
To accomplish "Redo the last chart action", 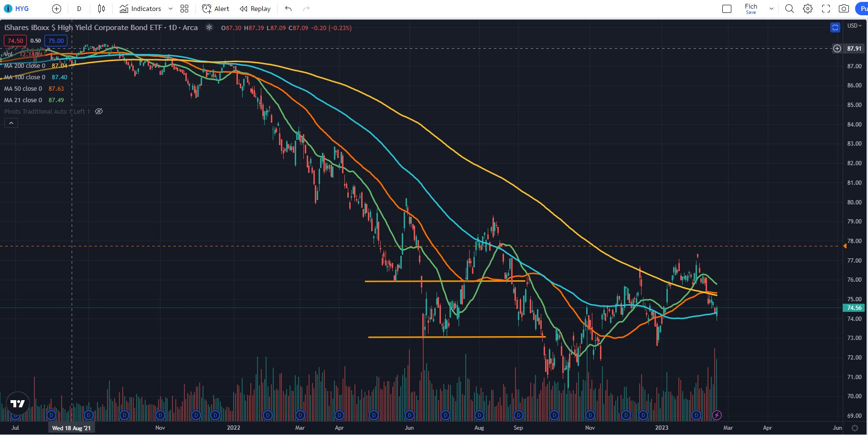I will click(x=306, y=9).
